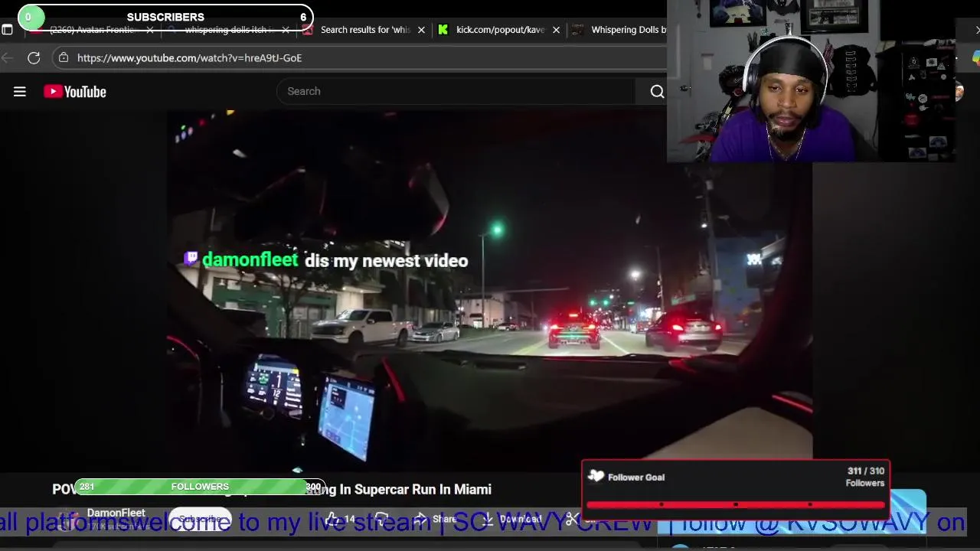Close the Avatar: Frontier tab
Screen dimensions: 980x551
[x=150, y=30]
